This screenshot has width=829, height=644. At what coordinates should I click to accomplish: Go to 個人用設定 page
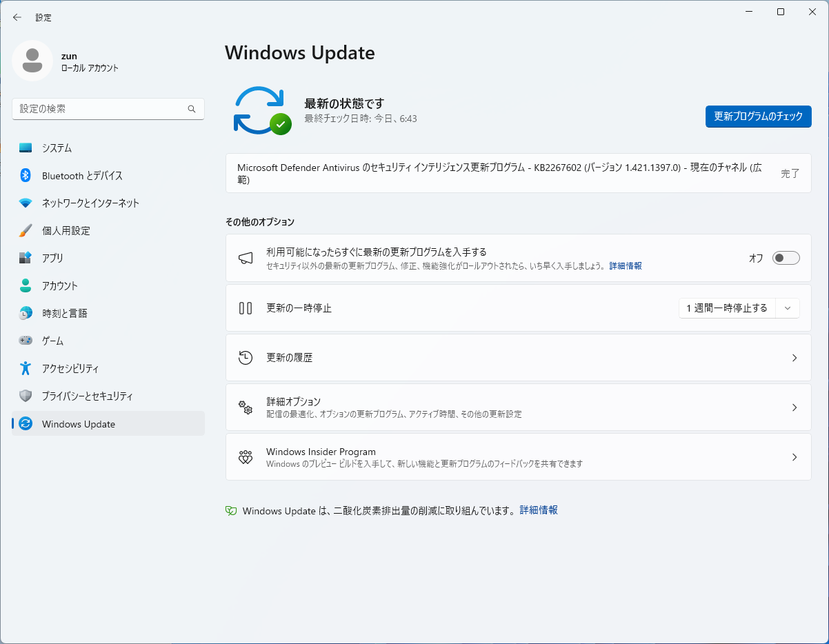(108, 231)
